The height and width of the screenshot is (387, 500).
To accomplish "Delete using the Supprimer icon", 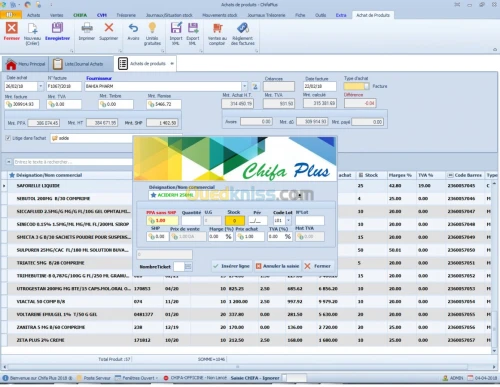I will click(x=109, y=31).
